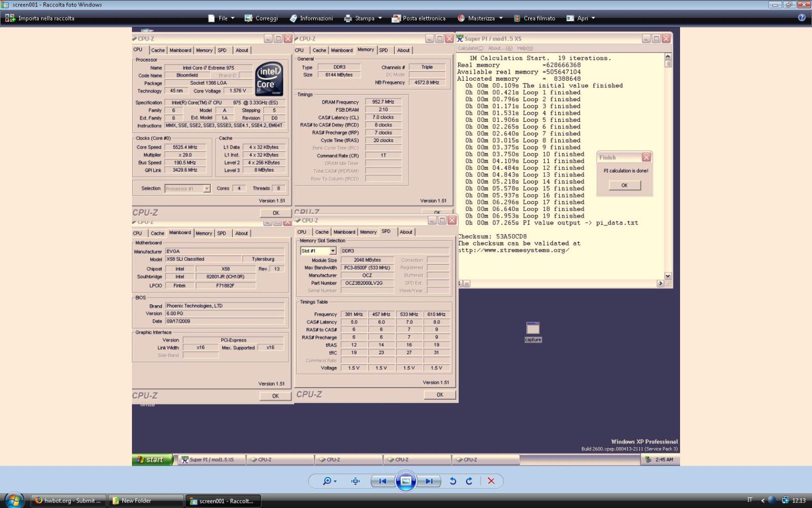This screenshot has width=812, height=508.
Task: Click Super PI horizontal scrollbar right arrow
Action: point(660,283)
